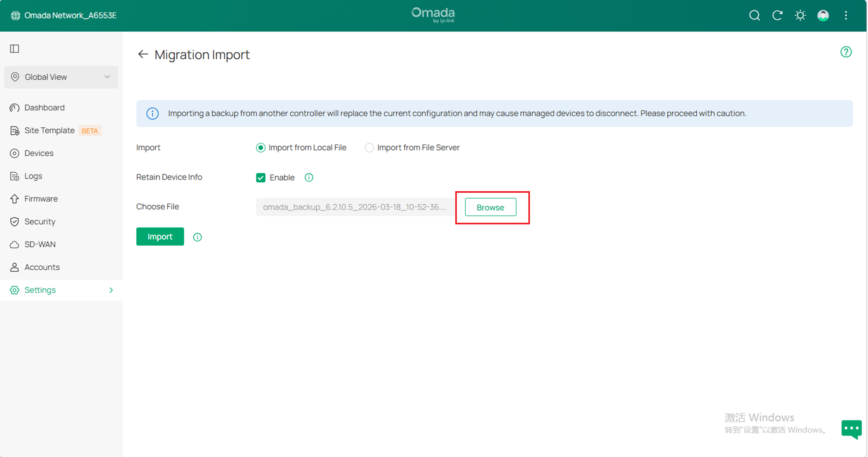Open the Security section
This screenshot has height=457, width=868.
click(40, 222)
